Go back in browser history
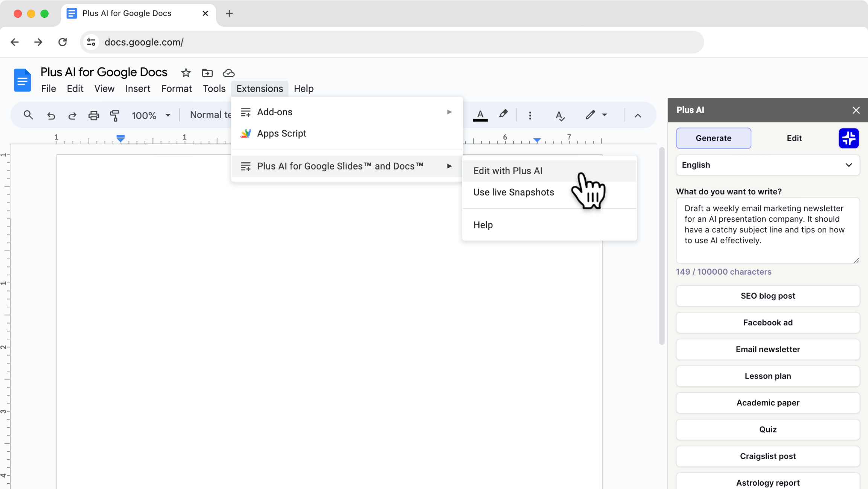Image resolution: width=868 pixels, height=489 pixels. [x=15, y=42]
